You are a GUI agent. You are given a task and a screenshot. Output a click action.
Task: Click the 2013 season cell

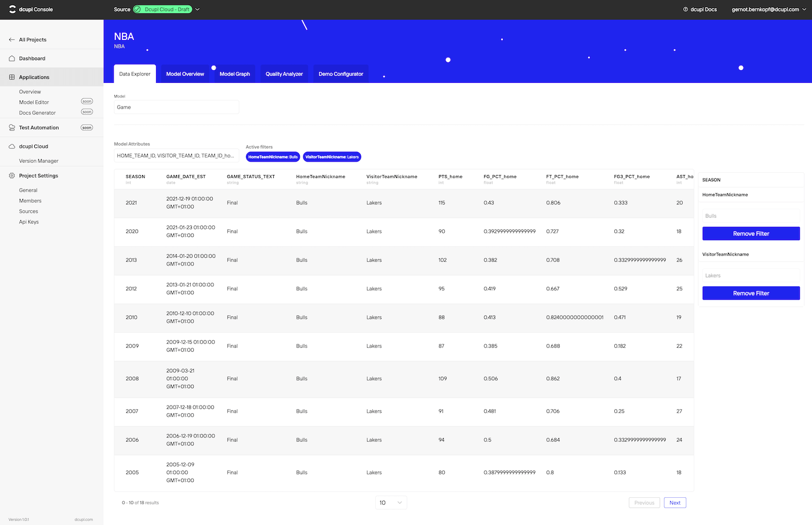click(131, 260)
